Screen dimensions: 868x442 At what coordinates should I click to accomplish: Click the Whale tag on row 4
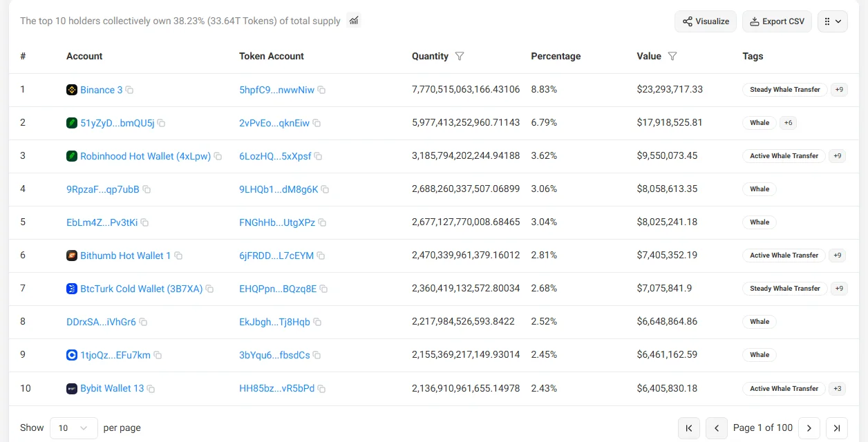pos(759,189)
